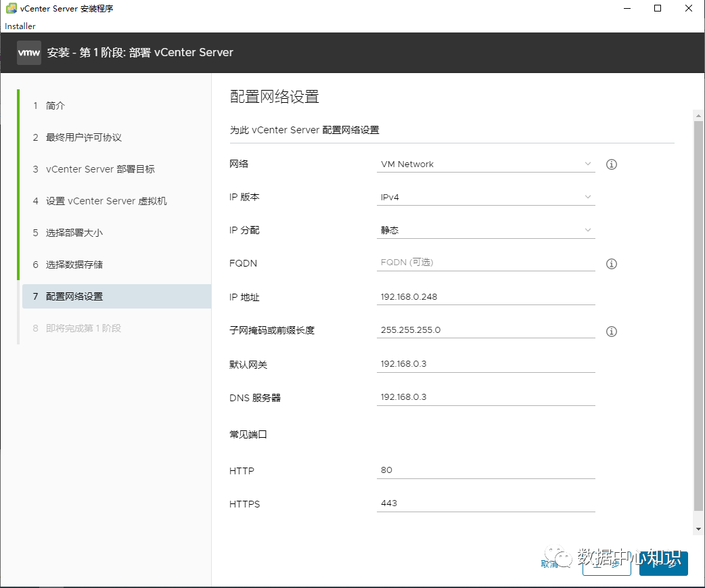Click the 默认网关 label
The image size is (705, 588).
click(248, 365)
